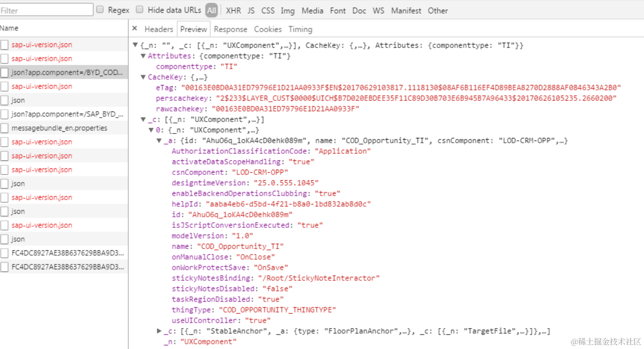
Task: Switch to the Preview tab
Action: pos(193,29)
